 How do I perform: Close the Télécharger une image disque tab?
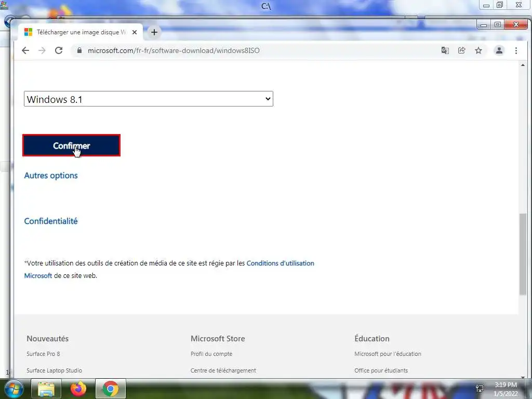coord(135,32)
